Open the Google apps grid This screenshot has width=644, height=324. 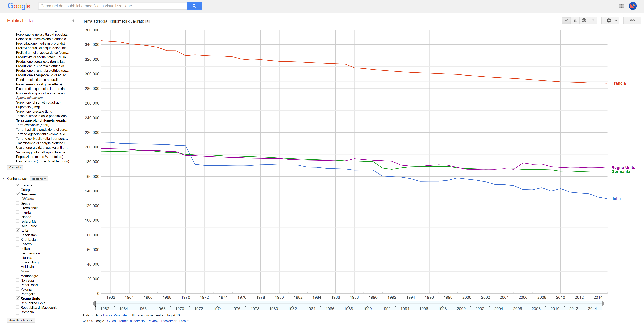(621, 6)
